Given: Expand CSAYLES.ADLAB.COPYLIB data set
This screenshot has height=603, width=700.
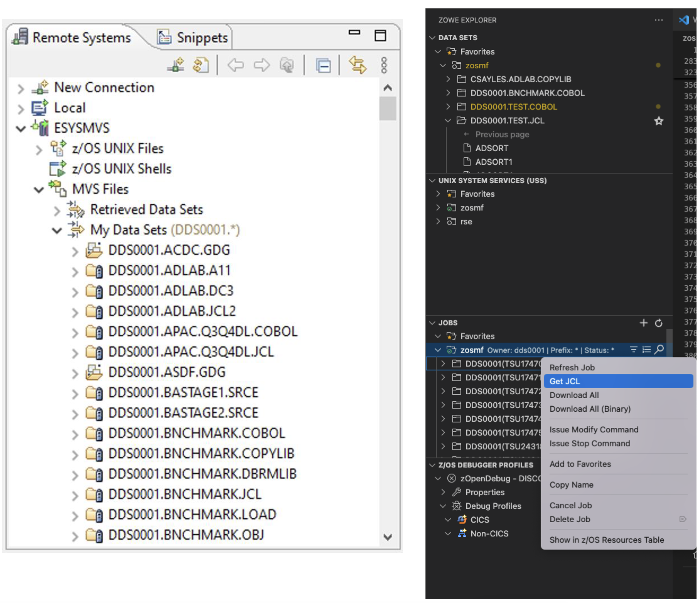Looking at the screenshot, I should [448, 79].
